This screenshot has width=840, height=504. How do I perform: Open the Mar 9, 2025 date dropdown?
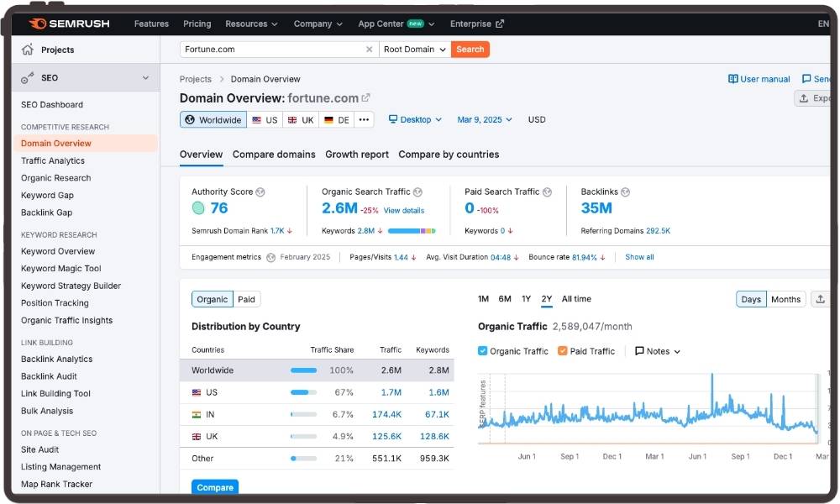coord(485,119)
